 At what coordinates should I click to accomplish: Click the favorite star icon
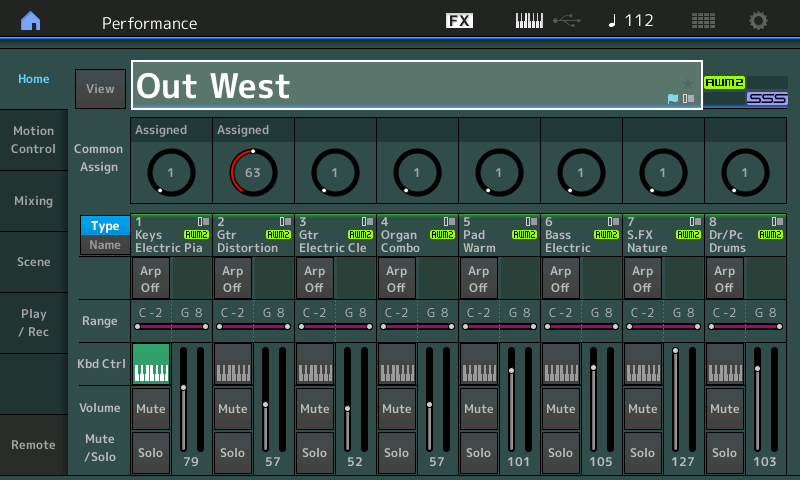pyautogui.click(x=687, y=82)
